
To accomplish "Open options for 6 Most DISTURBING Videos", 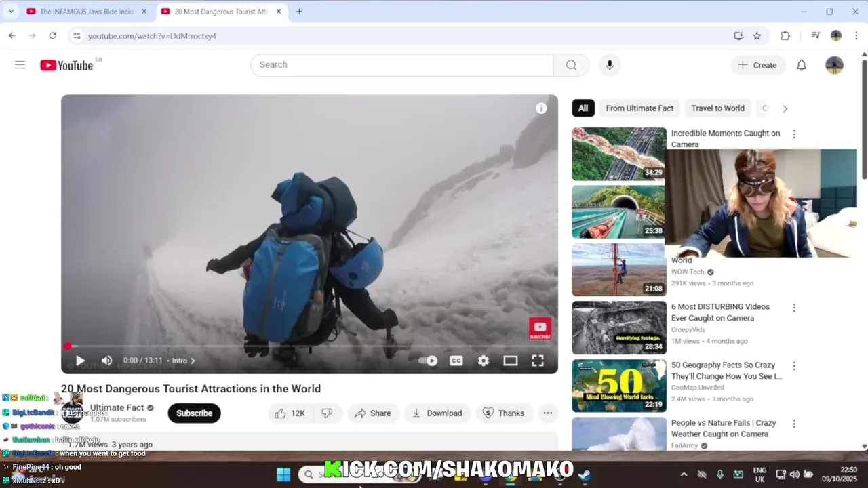I will pyautogui.click(x=794, y=308).
